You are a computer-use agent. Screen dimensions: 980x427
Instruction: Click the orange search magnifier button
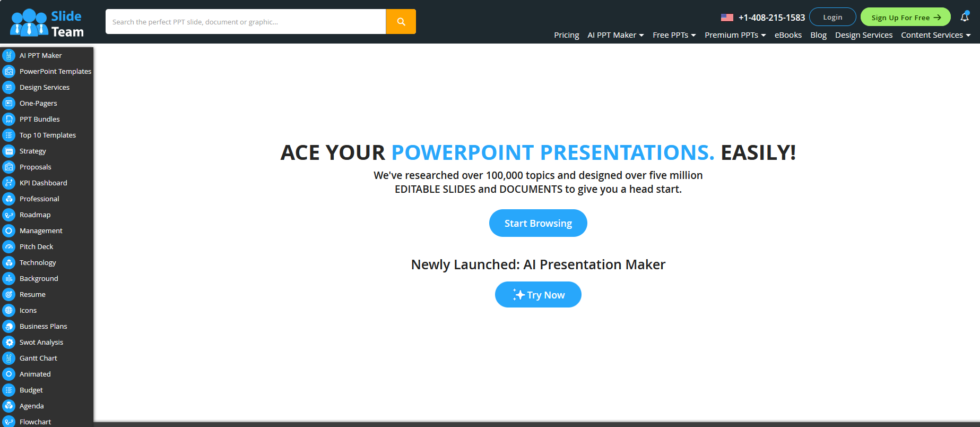401,22
